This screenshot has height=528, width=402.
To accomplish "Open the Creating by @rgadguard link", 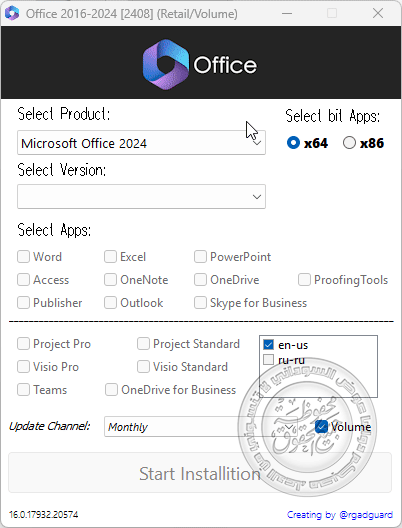I will pyautogui.click(x=340, y=515).
